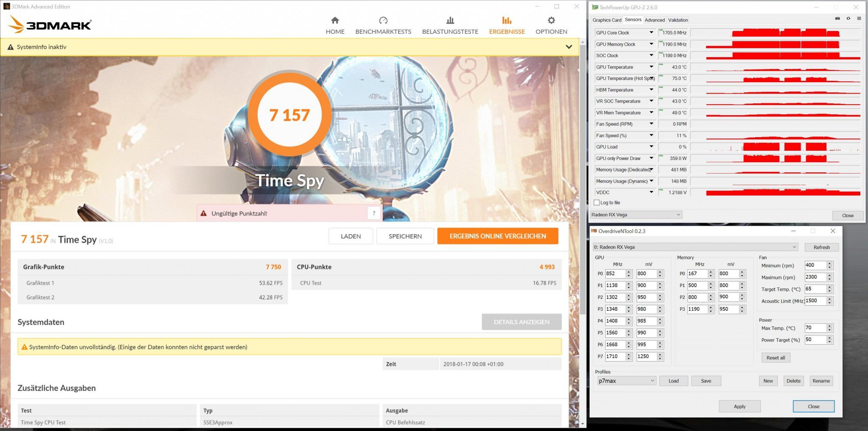This screenshot has width=868, height=431.
Task: Delete the selected profile
Action: click(793, 381)
